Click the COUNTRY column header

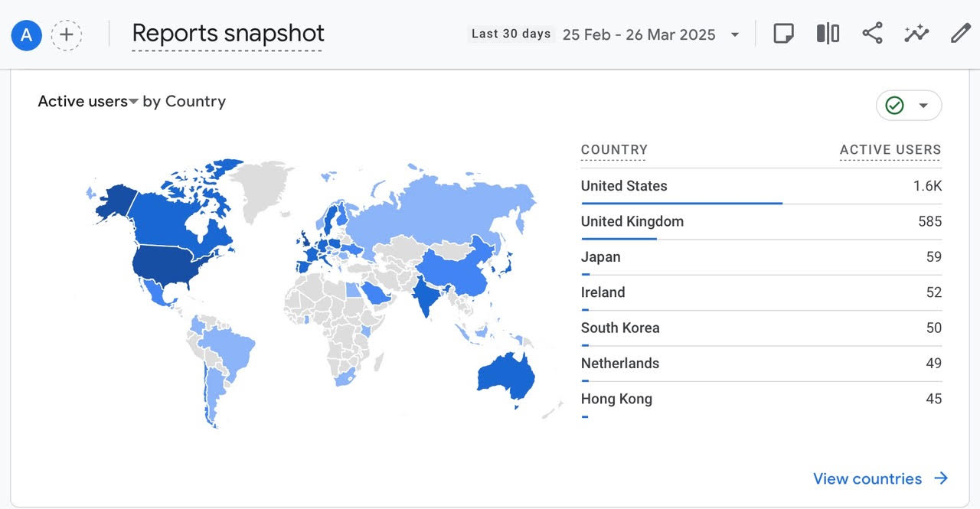point(614,150)
